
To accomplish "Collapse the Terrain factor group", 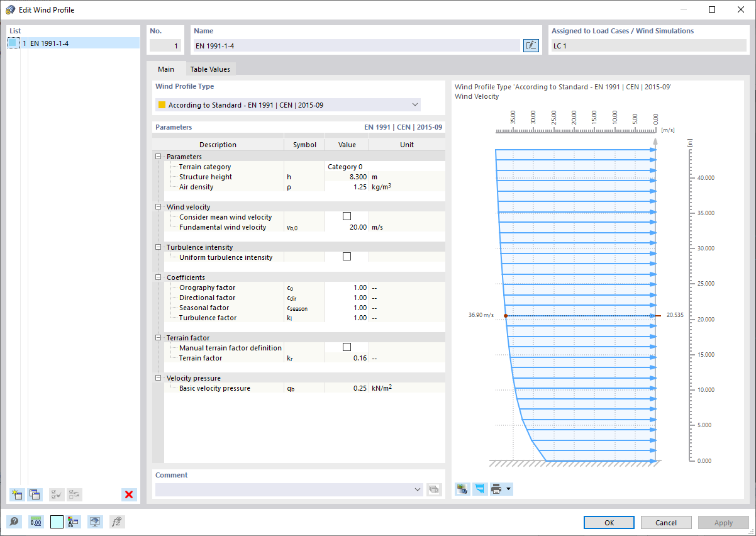I will pos(158,338).
